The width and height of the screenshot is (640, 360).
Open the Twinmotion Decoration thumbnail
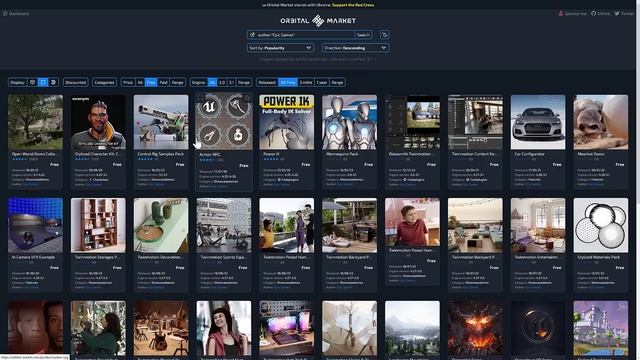161,225
